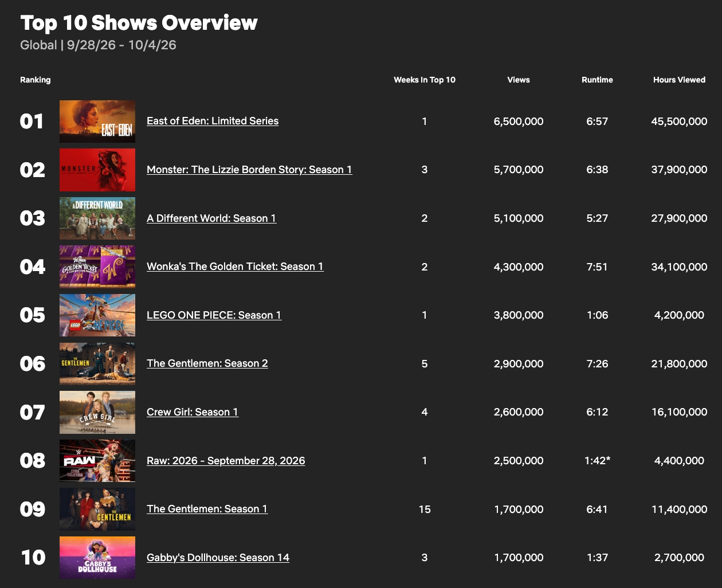Select the 2,700,000 hours viewed value
The image size is (722, 588).
pos(679,558)
